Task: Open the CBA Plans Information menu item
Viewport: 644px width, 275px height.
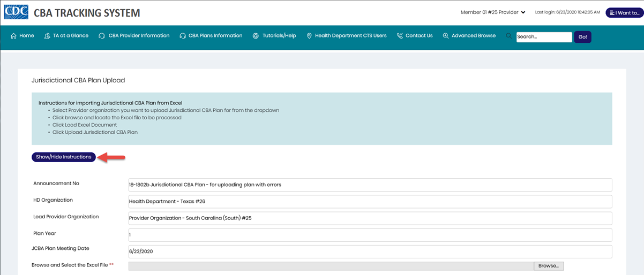Action: (x=215, y=36)
